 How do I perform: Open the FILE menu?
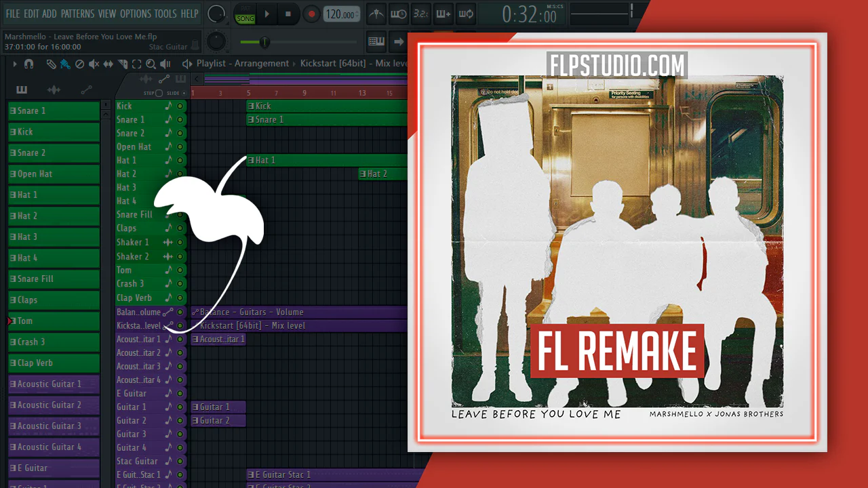(13, 14)
